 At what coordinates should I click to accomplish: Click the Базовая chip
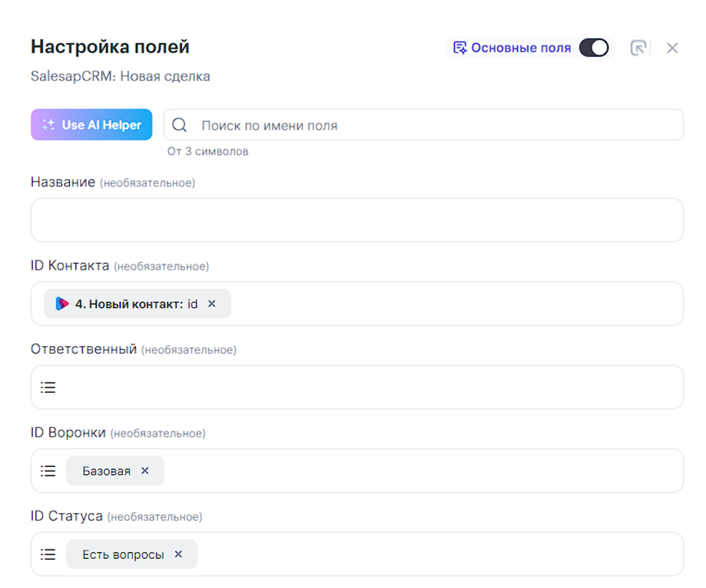tap(106, 471)
